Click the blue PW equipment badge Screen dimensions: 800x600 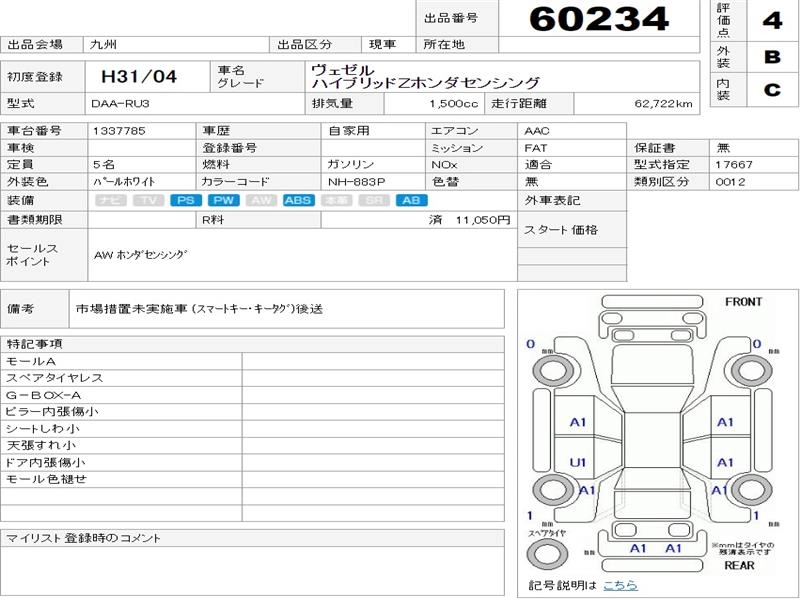pos(223,201)
